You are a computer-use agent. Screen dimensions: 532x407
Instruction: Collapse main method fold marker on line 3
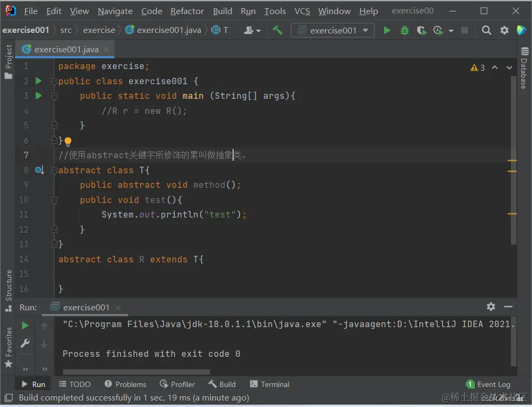point(54,96)
